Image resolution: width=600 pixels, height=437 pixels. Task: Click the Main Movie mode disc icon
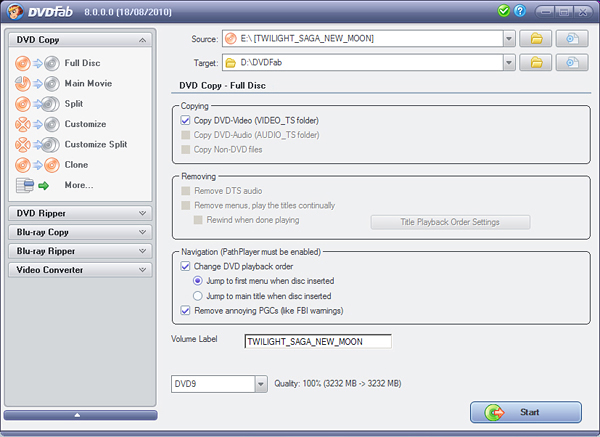pyautogui.click(x=38, y=83)
